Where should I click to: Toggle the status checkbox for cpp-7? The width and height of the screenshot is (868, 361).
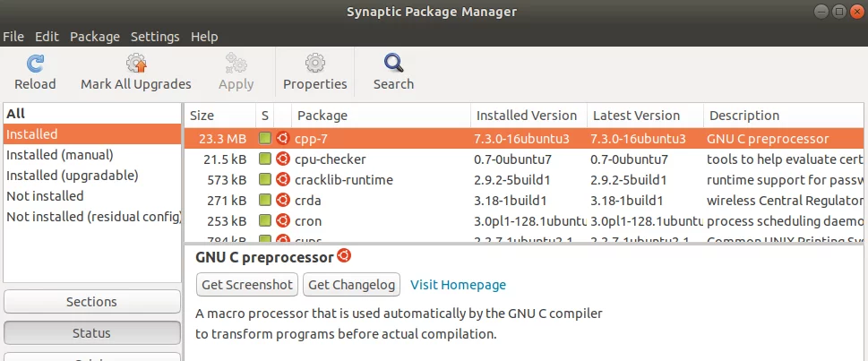tap(265, 139)
